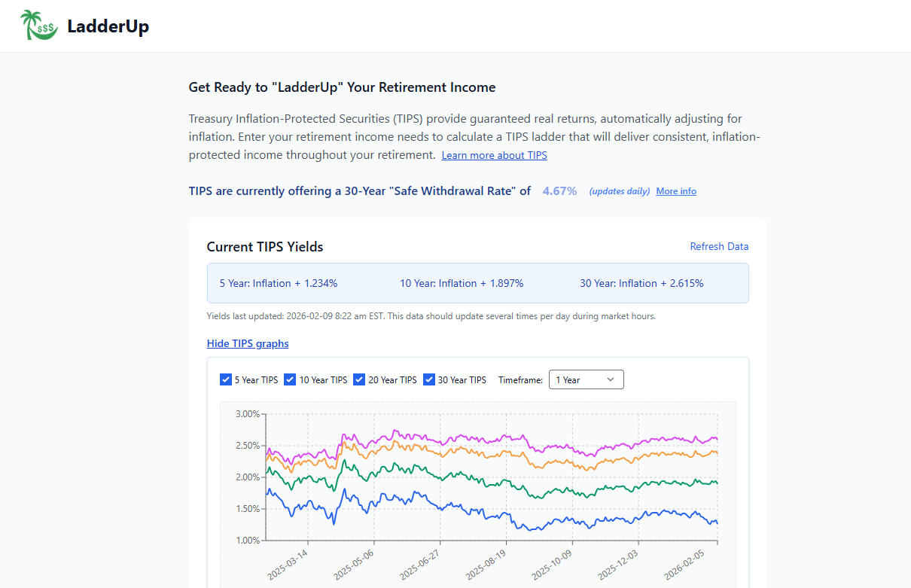
Task: Click Refresh Data to update yields
Action: click(719, 246)
